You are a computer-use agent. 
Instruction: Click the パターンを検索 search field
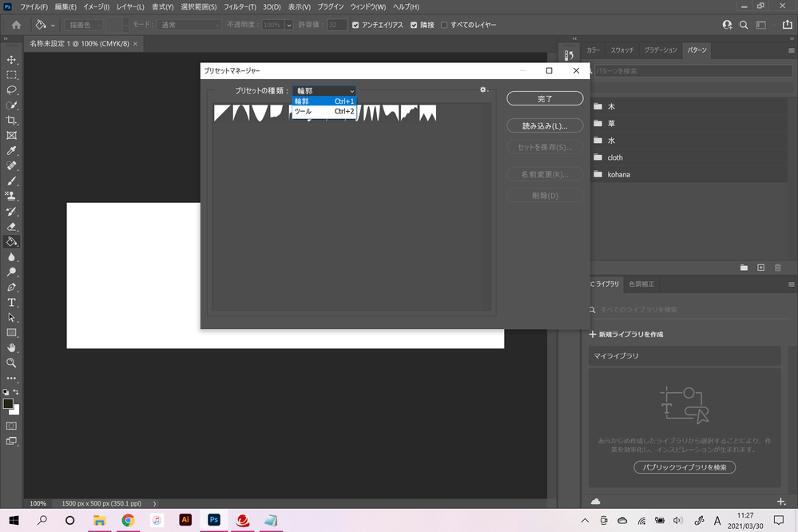[x=692, y=71]
